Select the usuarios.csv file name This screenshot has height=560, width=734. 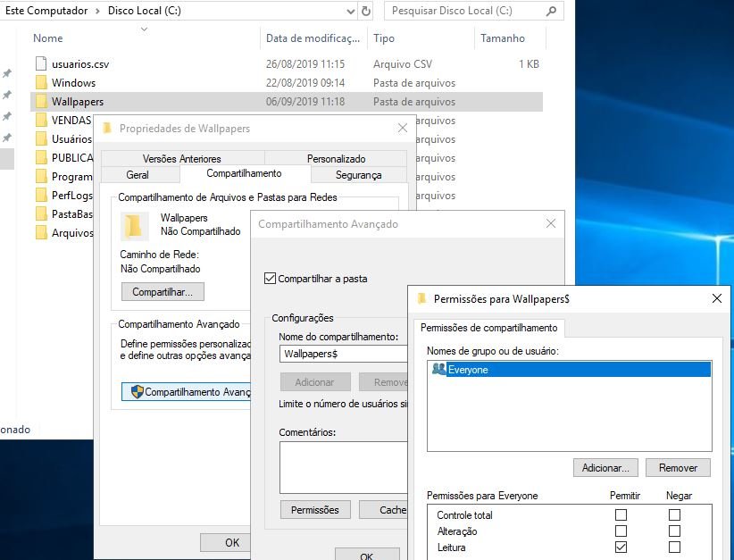80,63
